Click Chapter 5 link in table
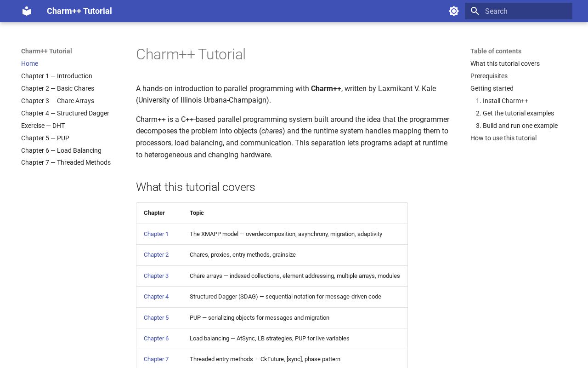Viewport: 588px width, 368px height. [x=156, y=318]
